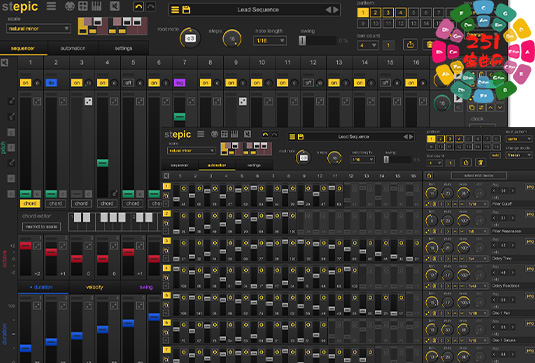Click the highlighted dice on sequencer step 3
This screenshot has width=535, height=363.
(x=88, y=101)
